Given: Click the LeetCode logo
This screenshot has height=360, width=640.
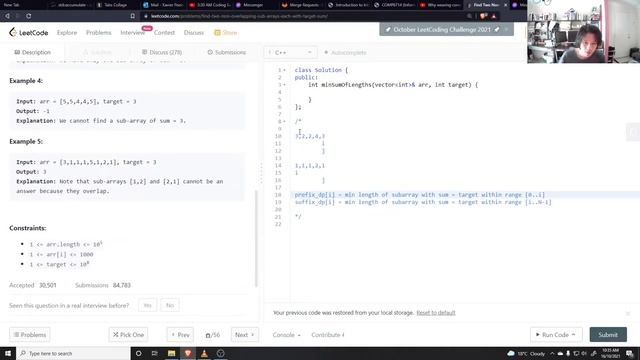Looking at the screenshot, I should (x=29, y=32).
